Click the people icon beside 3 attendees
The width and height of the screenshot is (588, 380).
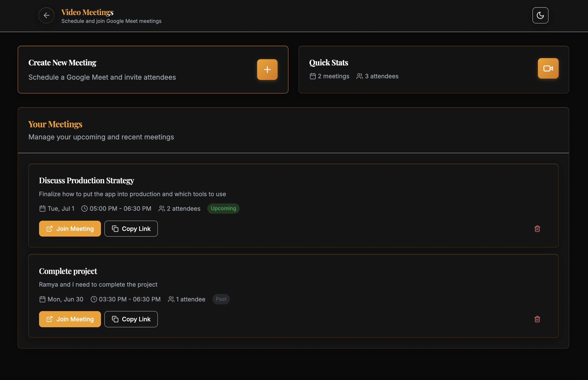pos(359,76)
